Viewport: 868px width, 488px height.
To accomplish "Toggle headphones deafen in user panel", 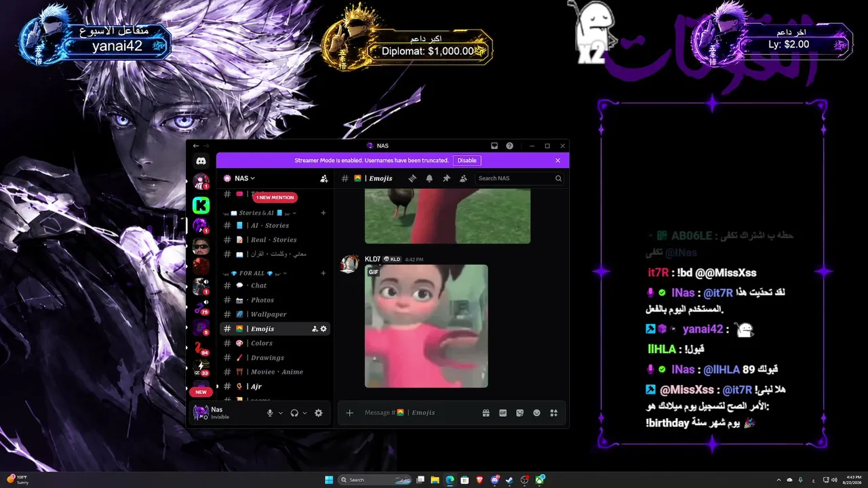I will pyautogui.click(x=294, y=413).
